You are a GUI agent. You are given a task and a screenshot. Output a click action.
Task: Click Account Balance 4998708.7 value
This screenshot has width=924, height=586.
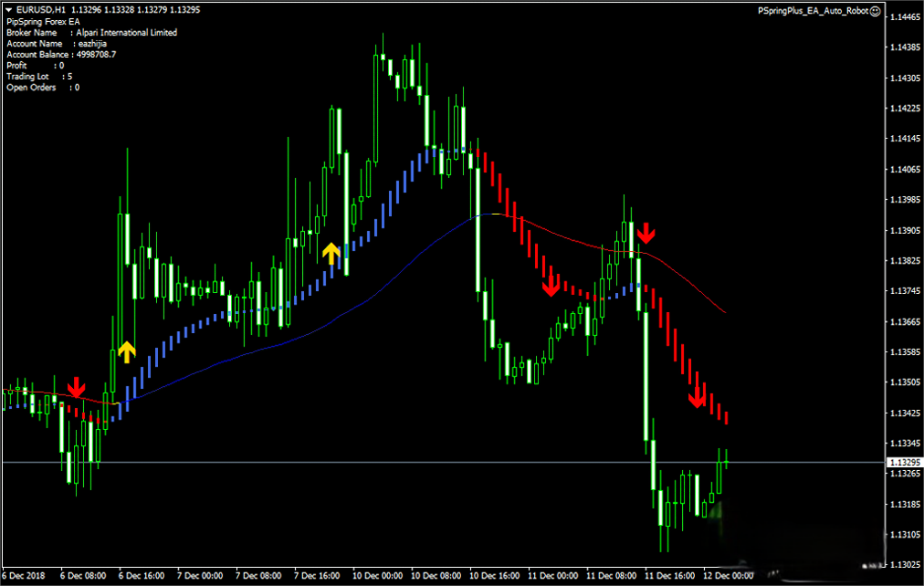[x=96, y=55]
